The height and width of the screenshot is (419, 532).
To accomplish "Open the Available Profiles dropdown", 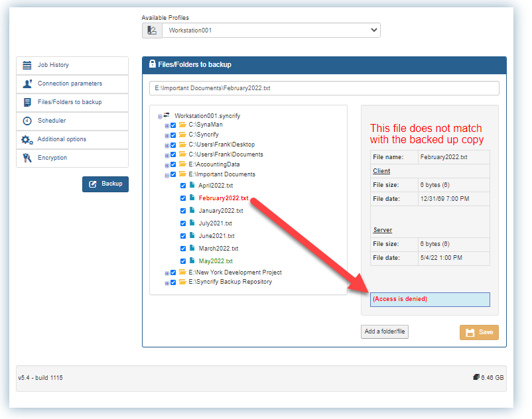I will pos(271,30).
